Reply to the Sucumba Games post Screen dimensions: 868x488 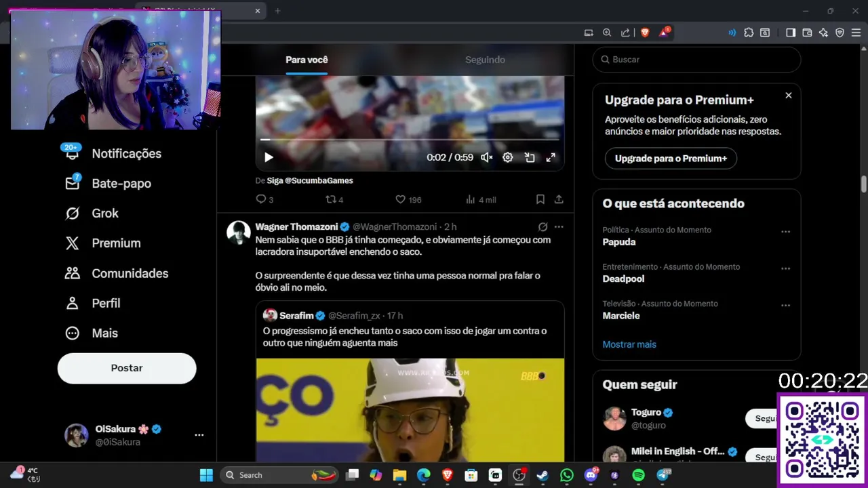[x=264, y=199]
